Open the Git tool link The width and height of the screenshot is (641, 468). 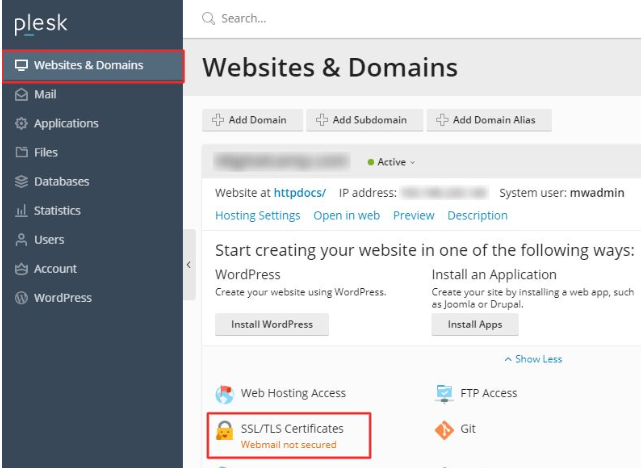468,429
